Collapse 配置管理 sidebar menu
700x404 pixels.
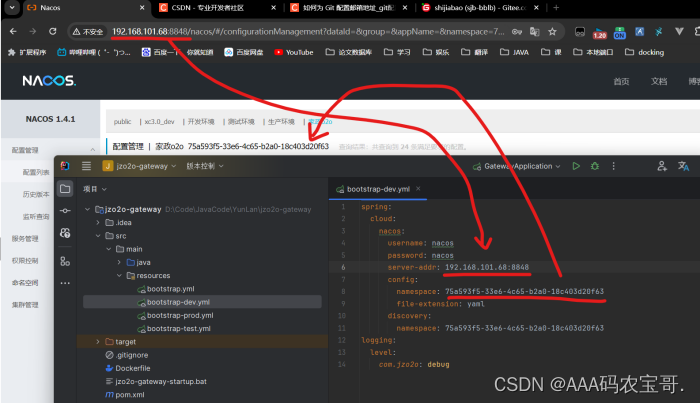[x=50, y=150]
